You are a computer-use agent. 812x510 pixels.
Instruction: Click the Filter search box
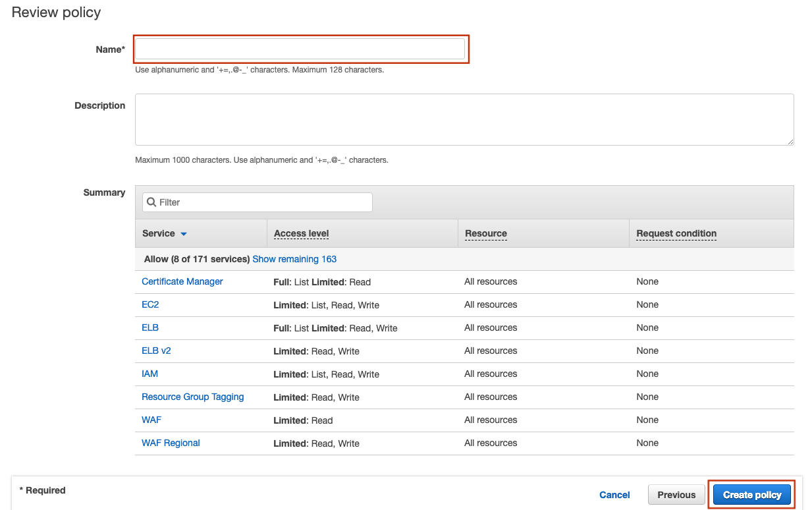click(x=263, y=202)
